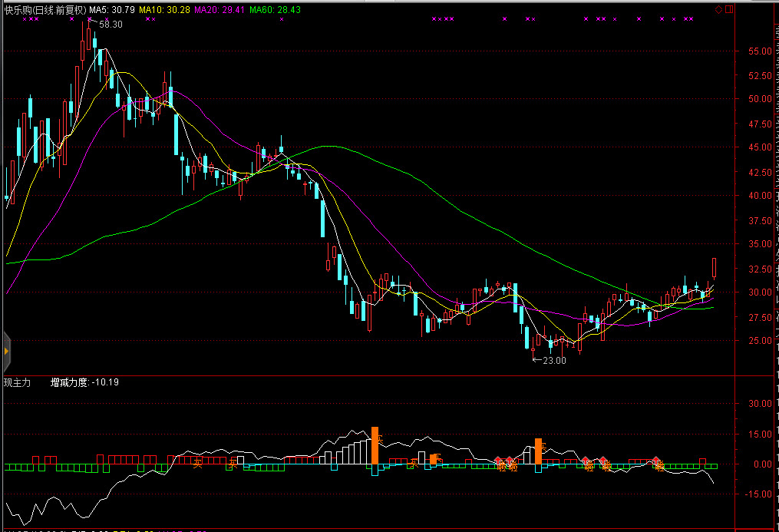Click the 增减力度 indicator value label

point(84,382)
